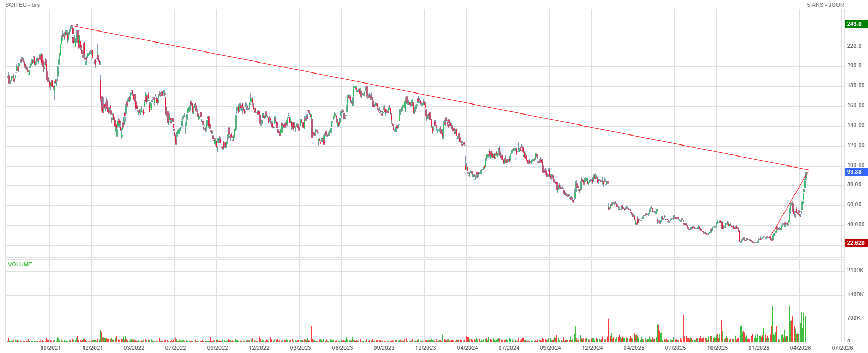Click the 10/2021 date axis label
Viewport: 868px width, 353px height.
tap(50, 348)
